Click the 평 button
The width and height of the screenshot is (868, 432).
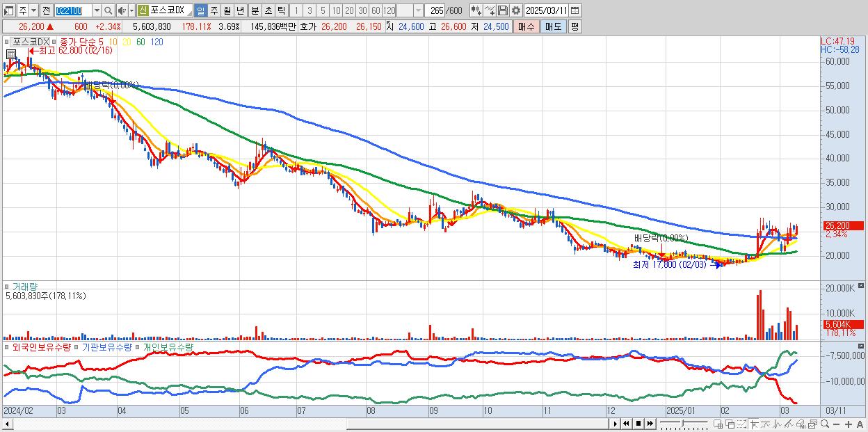(574, 26)
